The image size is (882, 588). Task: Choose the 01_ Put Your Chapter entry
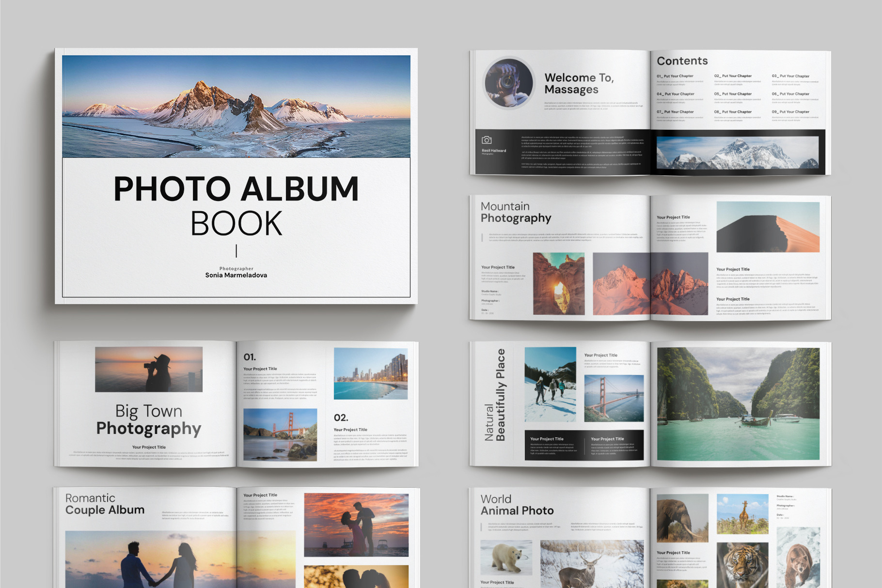[x=675, y=76]
